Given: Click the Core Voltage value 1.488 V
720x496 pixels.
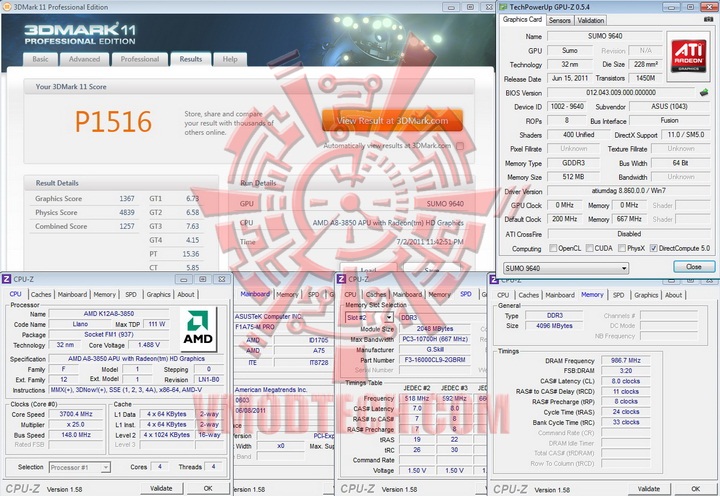Looking at the screenshot, I should click(149, 344).
